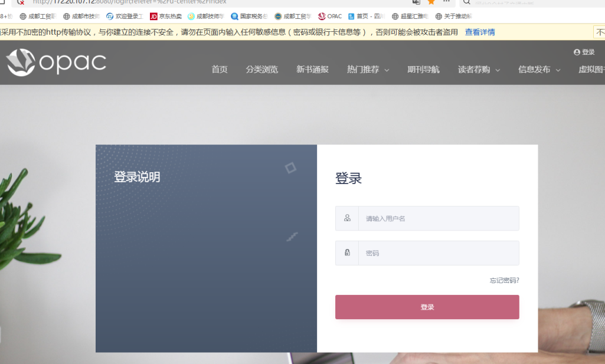The image size is (605, 364).
Task: Open the 成都市技师 bookmark
Action: point(81,16)
